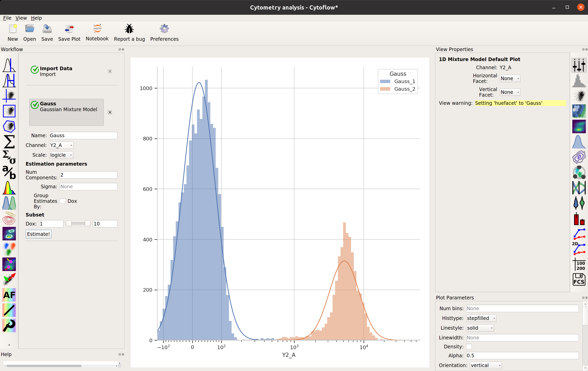Click the Estimate! button

pyautogui.click(x=39, y=234)
